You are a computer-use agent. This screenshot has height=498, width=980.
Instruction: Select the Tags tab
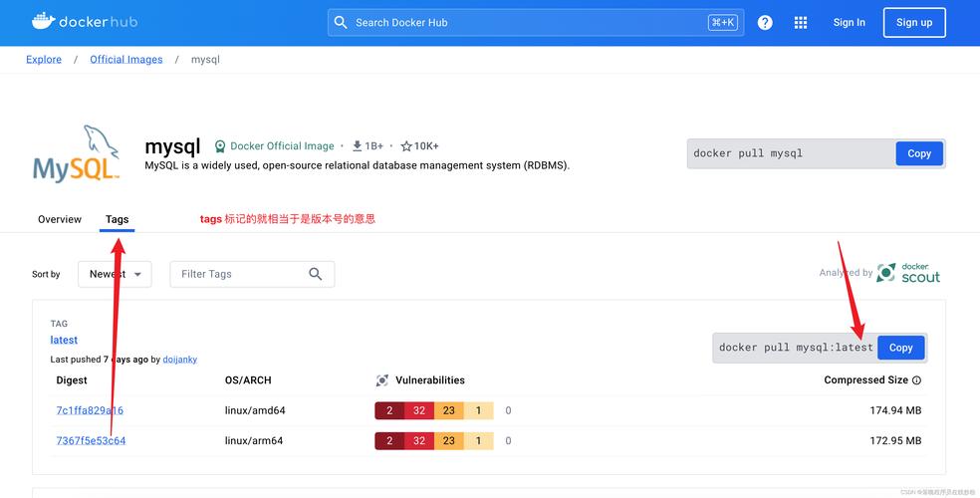117,219
